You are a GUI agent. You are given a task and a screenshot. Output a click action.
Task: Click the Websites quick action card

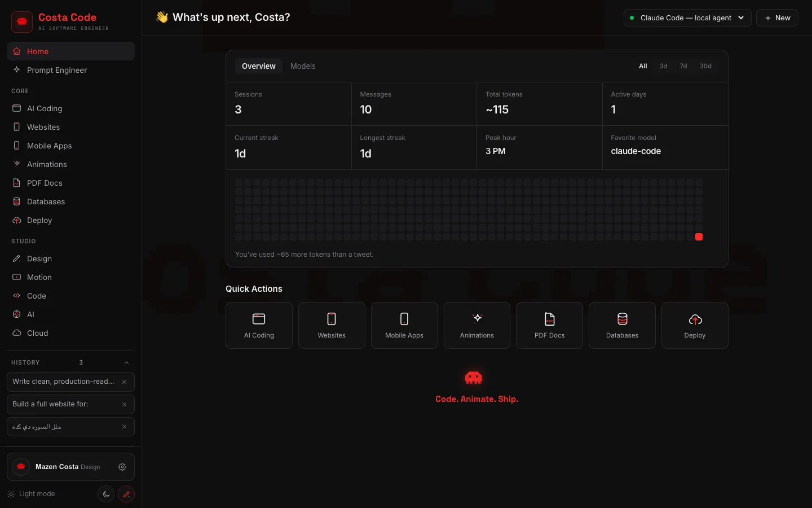pyautogui.click(x=332, y=325)
